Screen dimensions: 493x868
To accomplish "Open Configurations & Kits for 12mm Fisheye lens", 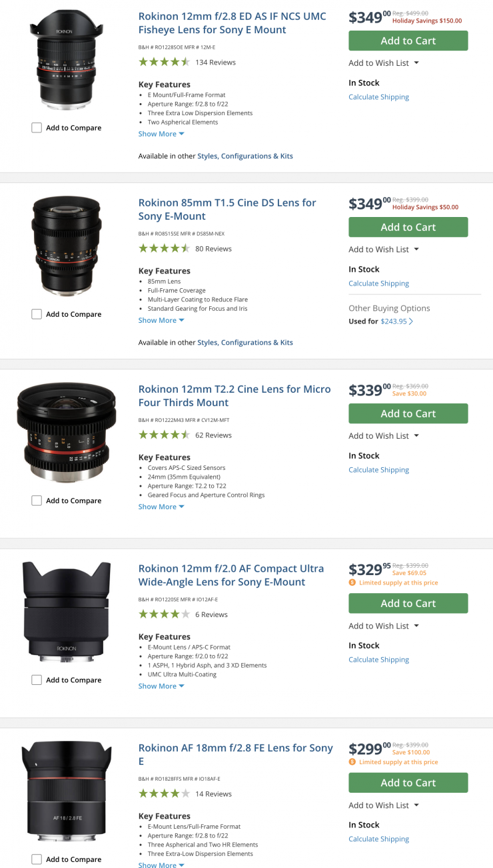I will (257, 156).
